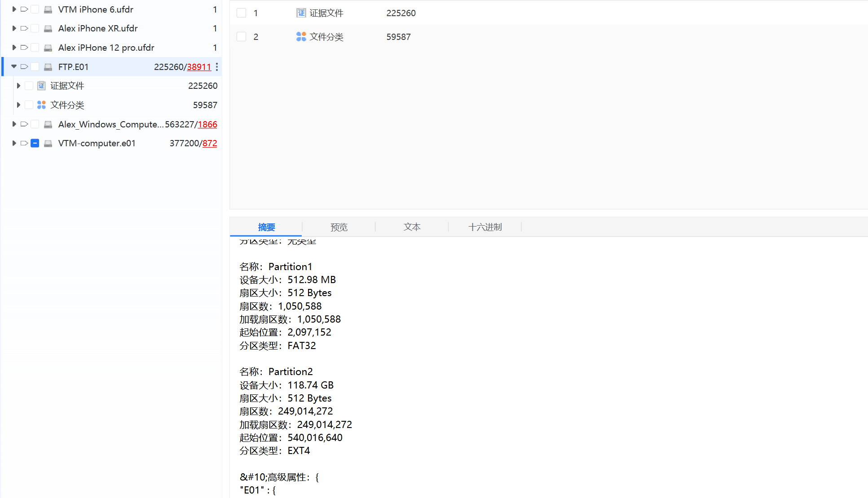The image size is (868, 498).
Task: Check the Alex iPhone XR.ufdr checkbox
Action: tap(35, 29)
